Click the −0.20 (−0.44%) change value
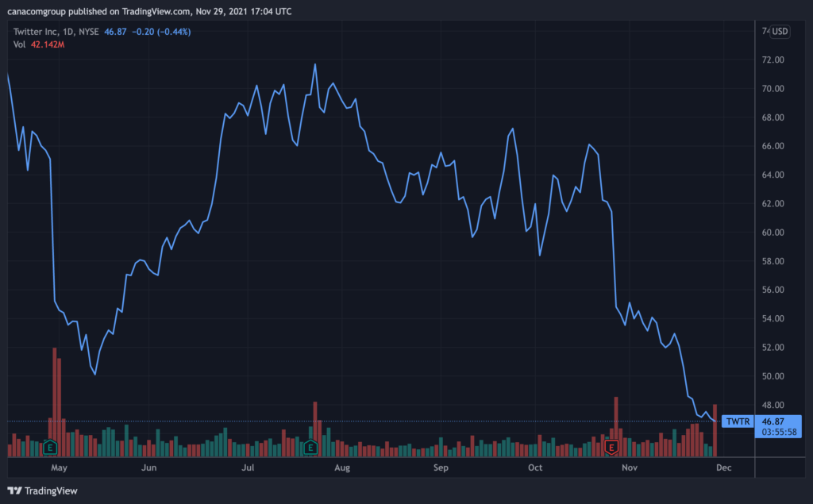Image resolution: width=813 pixels, height=504 pixels. point(161,32)
